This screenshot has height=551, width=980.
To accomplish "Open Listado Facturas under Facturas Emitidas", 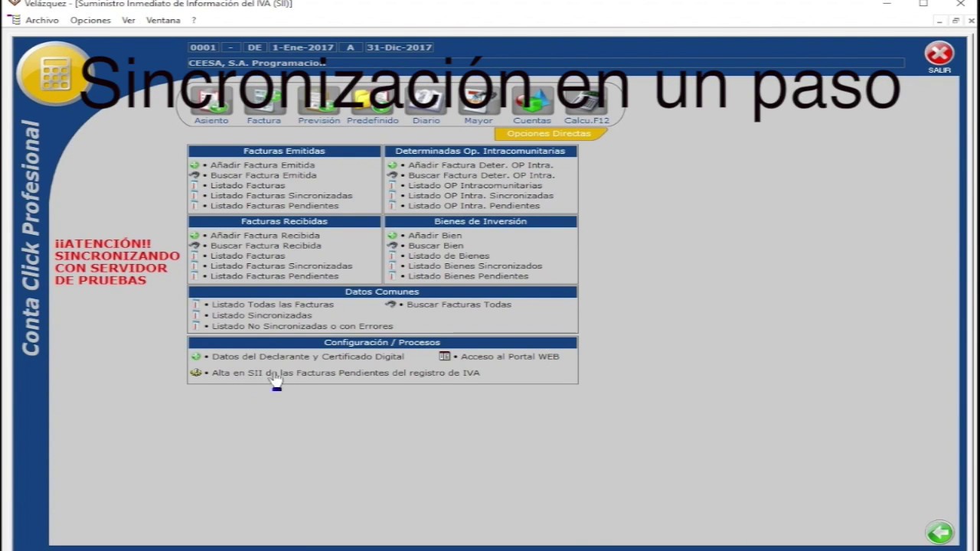I will [247, 185].
